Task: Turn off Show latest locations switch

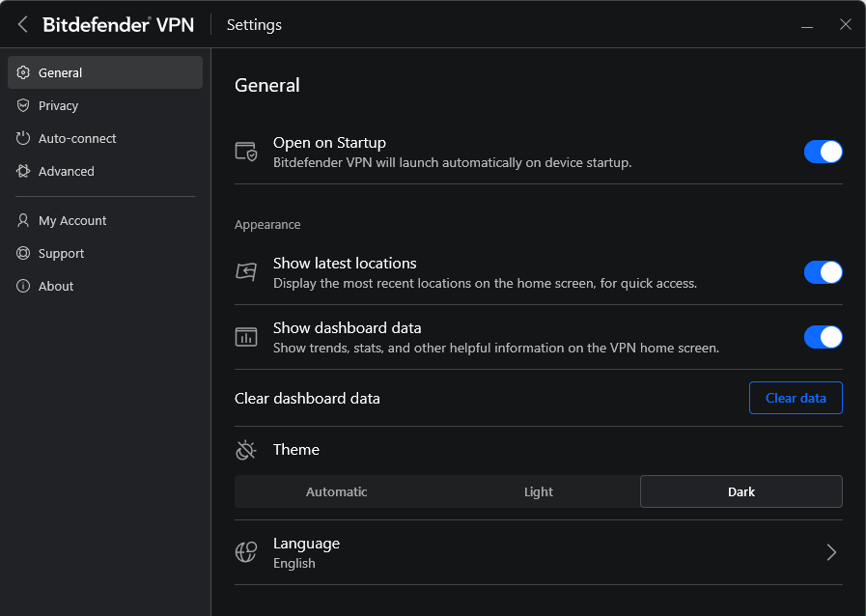Action: point(823,272)
